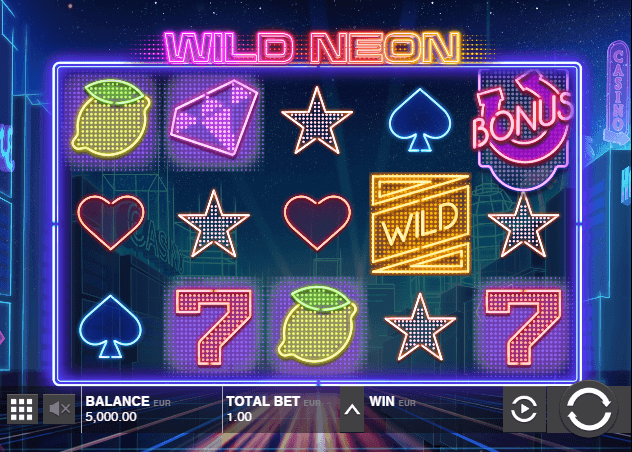
Task: Expand the Total Bet chevron arrow
Action: click(352, 410)
